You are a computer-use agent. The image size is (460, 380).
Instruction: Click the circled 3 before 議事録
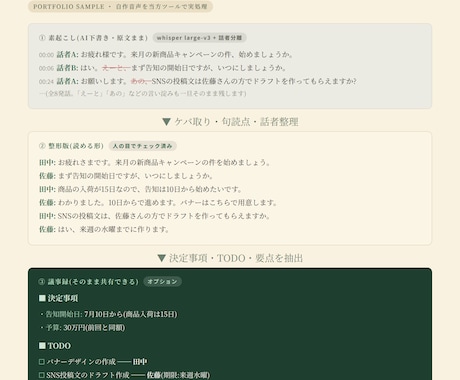tap(42, 282)
